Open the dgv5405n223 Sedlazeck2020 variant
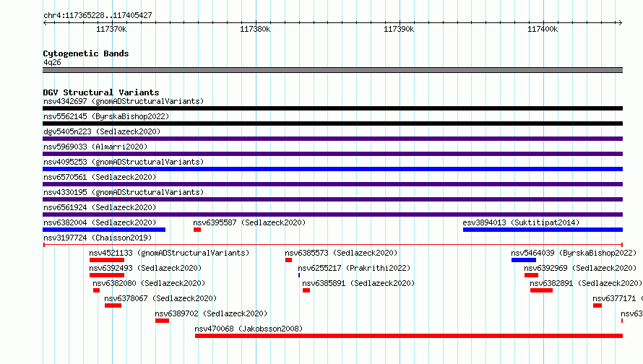The height and width of the screenshot is (364, 643). (x=102, y=131)
